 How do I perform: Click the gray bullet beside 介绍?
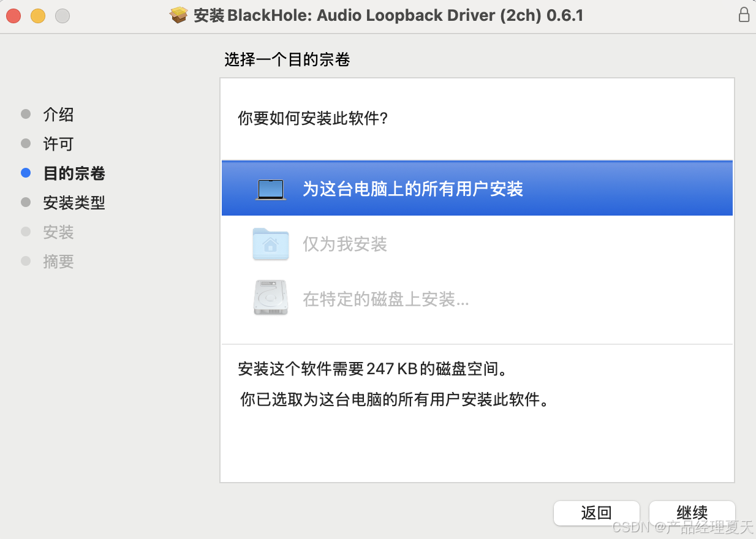click(26, 114)
